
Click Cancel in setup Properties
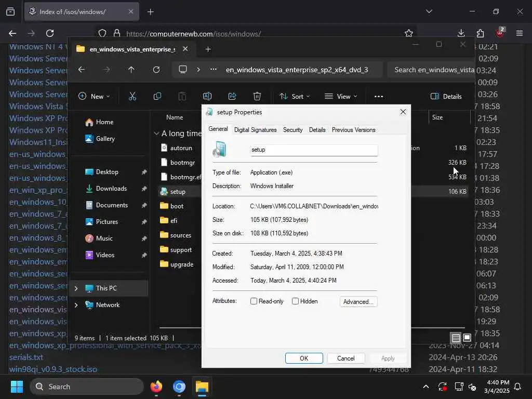click(345, 358)
